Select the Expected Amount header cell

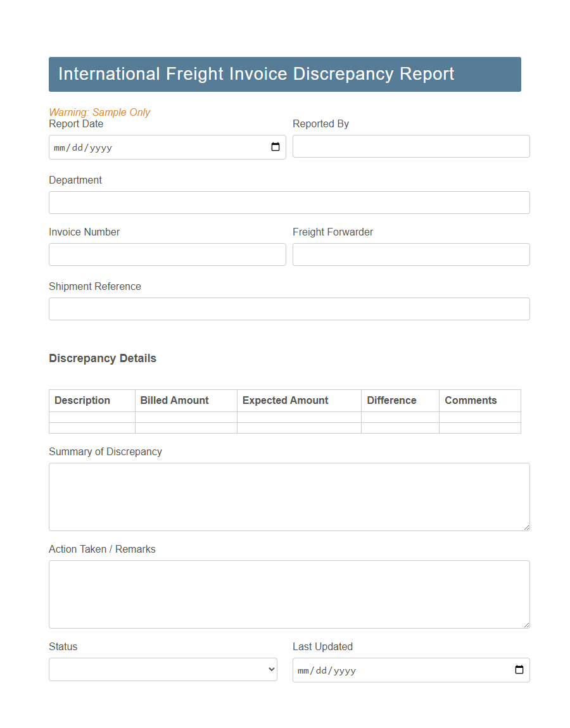coord(284,400)
